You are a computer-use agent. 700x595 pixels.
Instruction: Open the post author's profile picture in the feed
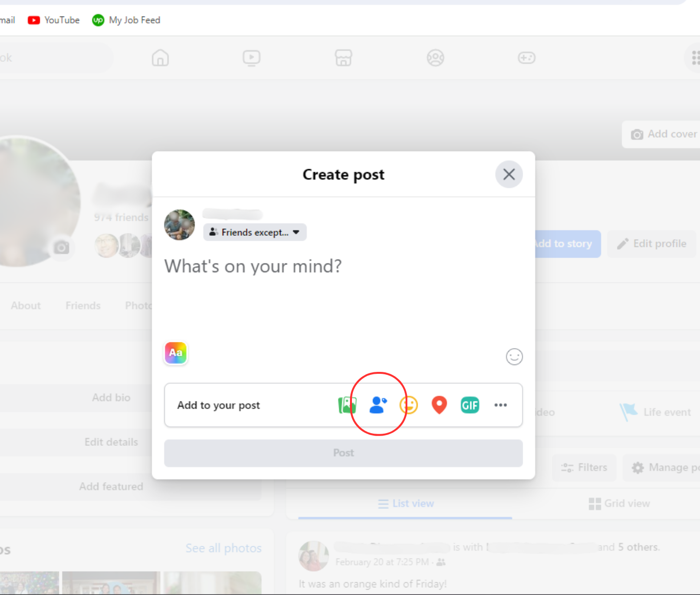314,556
